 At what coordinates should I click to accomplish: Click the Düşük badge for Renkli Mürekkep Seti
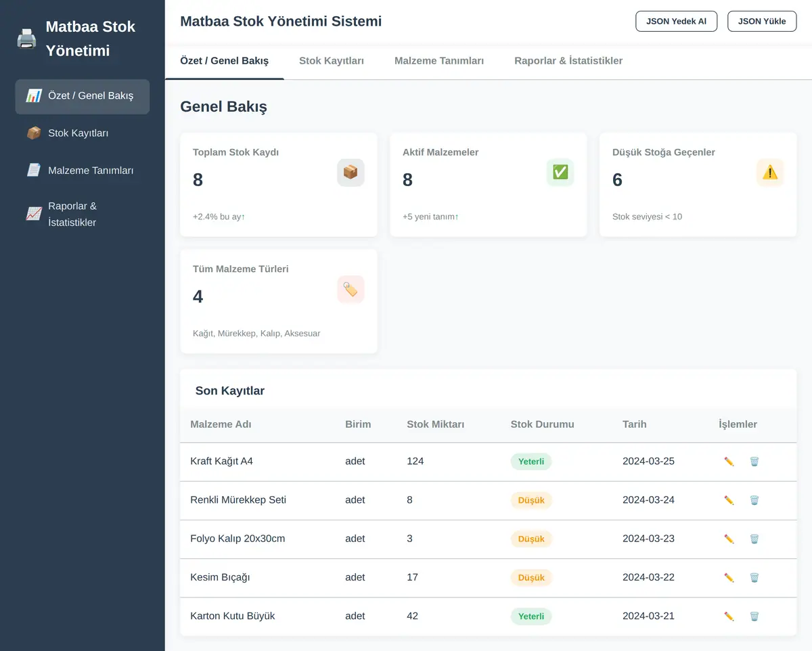pyautogui.click(x=531, y=500)
